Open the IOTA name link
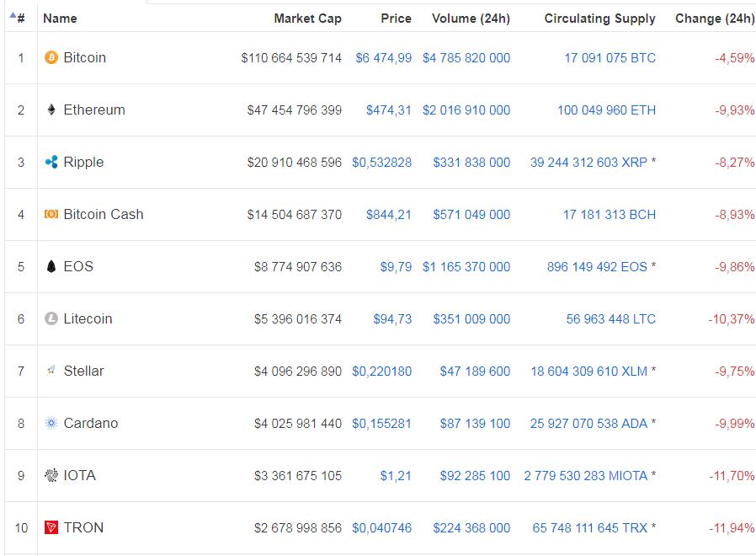The height and width of the screenshot is (556, 756). (79, 475)
